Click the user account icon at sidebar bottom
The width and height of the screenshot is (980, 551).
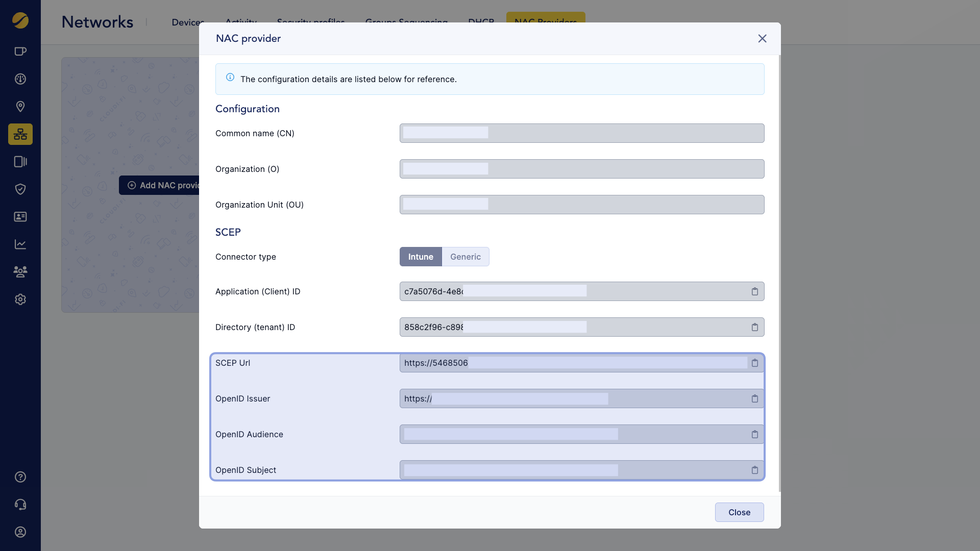point(20,532)
